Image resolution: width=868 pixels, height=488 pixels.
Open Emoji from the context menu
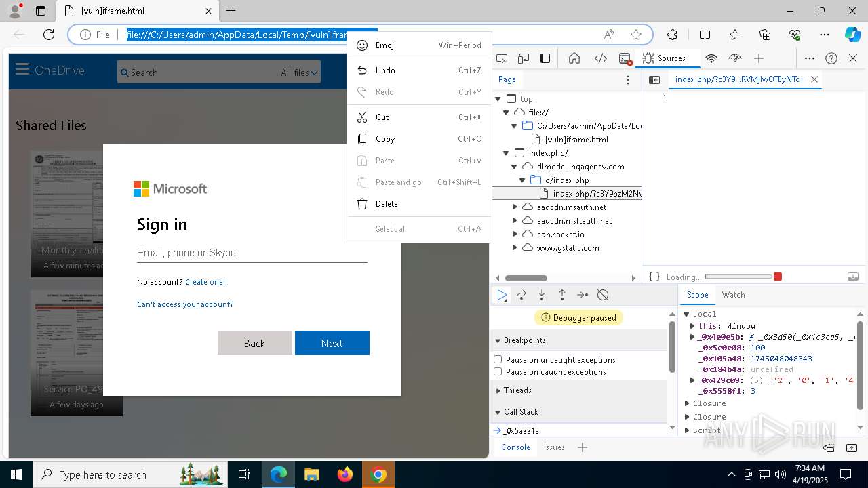pos(419,45)
